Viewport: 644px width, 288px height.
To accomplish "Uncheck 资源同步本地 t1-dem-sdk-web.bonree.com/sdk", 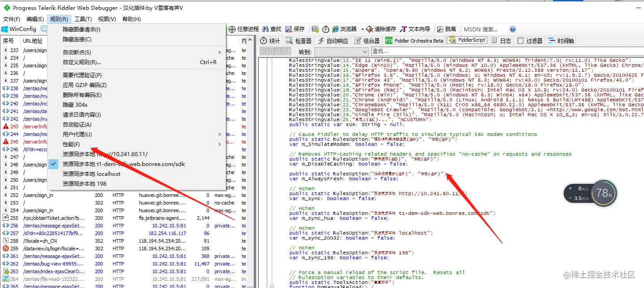I will 136,164.
